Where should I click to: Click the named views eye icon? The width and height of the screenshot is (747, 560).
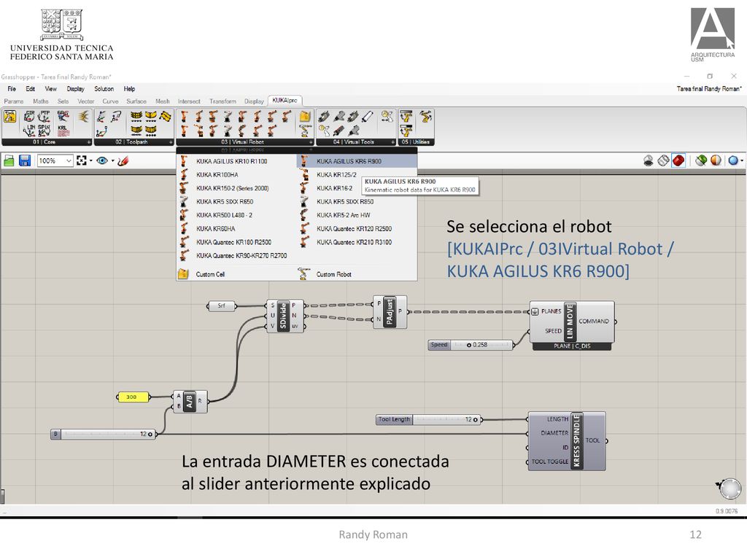point(101,161)
